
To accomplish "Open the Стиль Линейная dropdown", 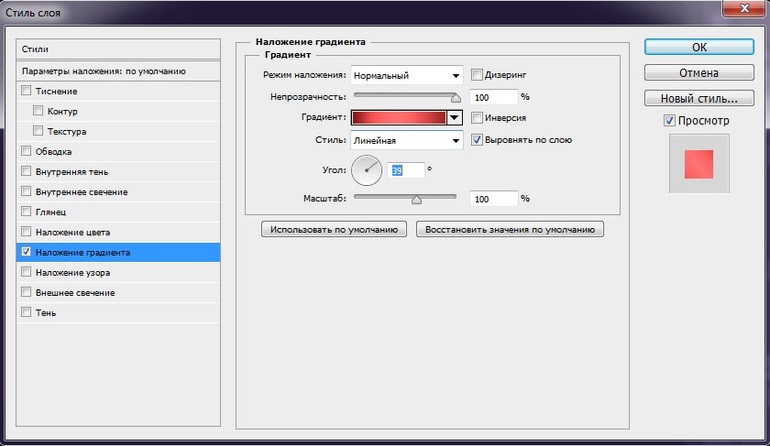I will coord(407,140).
